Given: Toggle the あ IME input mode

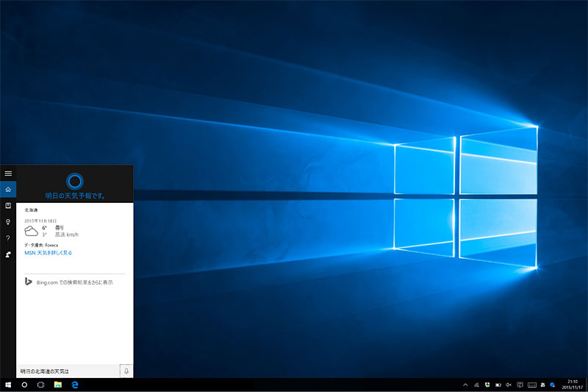Looking at the screenshot, I should tap(542, 385).
